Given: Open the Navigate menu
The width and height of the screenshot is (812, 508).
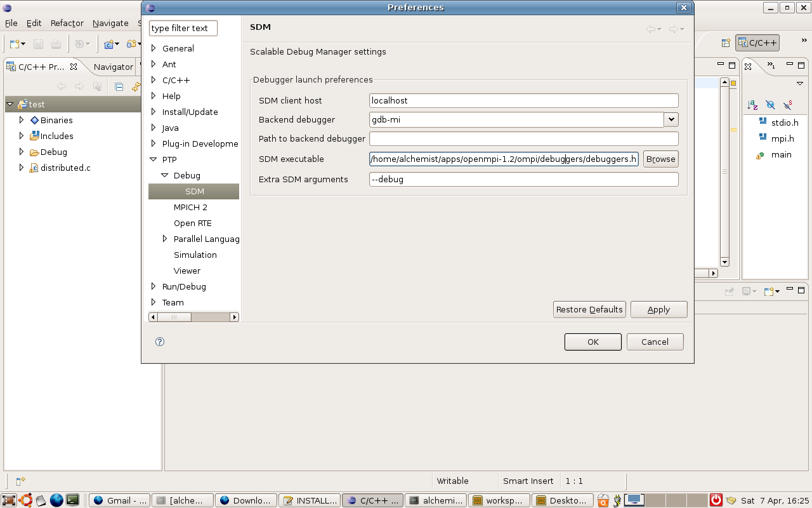Looking at the screenshot, I should (110, 23).
